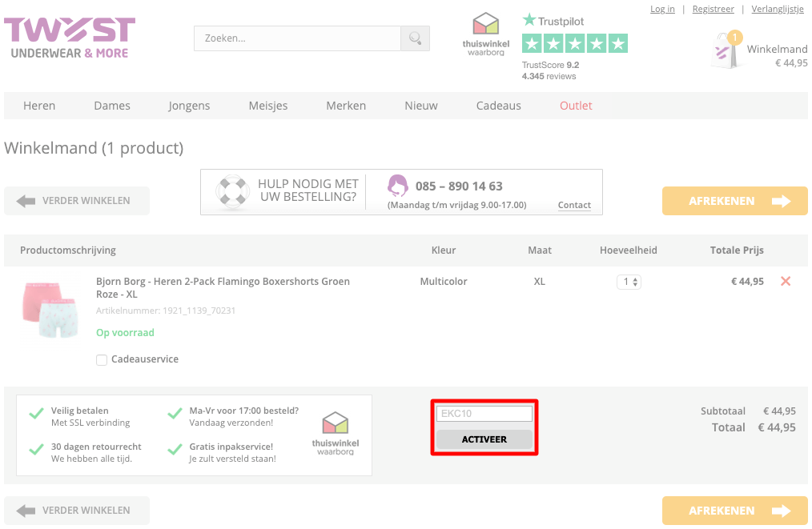Click the Multicolor color value
812x529 pixels.
[x=444, y=282]
